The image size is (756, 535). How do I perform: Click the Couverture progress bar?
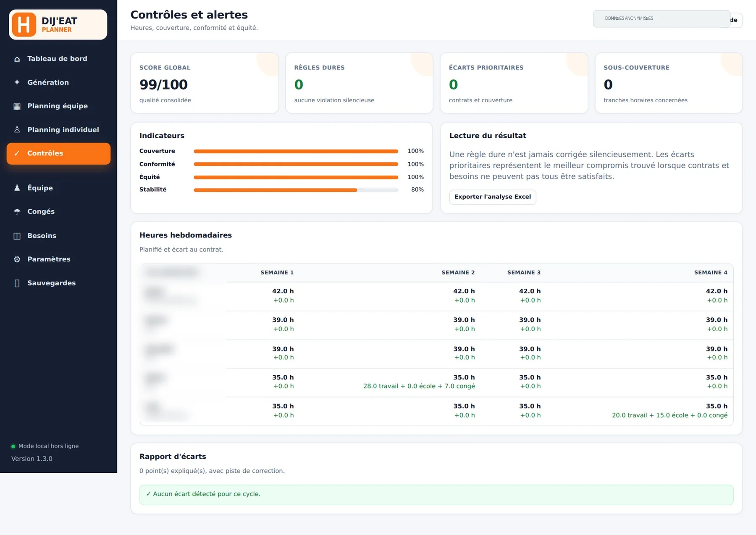pyautogui.click(x=296, y=151)
